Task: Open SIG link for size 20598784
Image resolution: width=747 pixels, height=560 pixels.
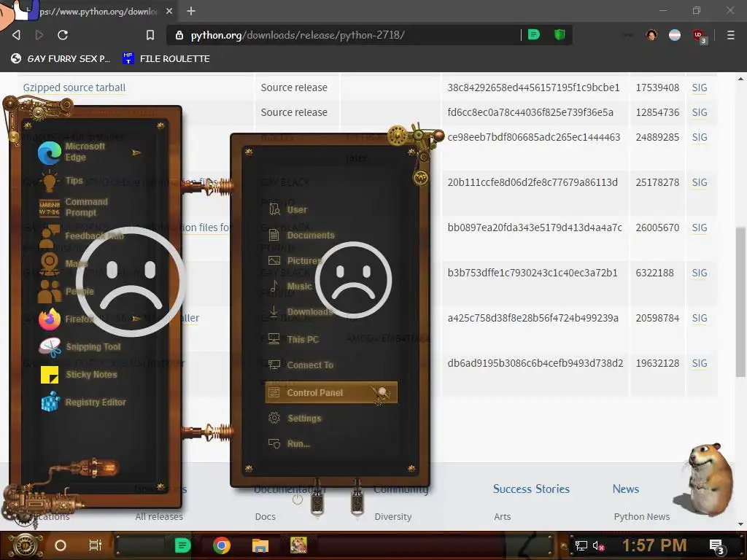Action: tap(700, 318)
